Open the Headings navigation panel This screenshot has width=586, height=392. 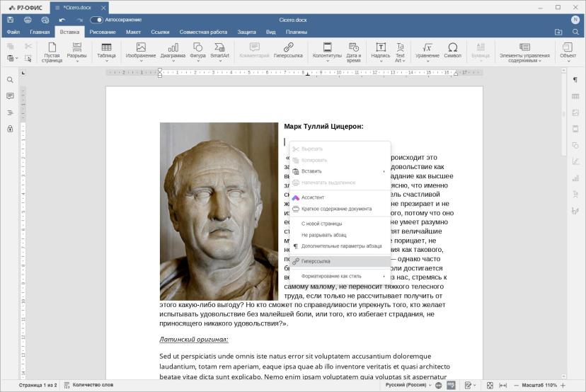(x=10, y=113)
